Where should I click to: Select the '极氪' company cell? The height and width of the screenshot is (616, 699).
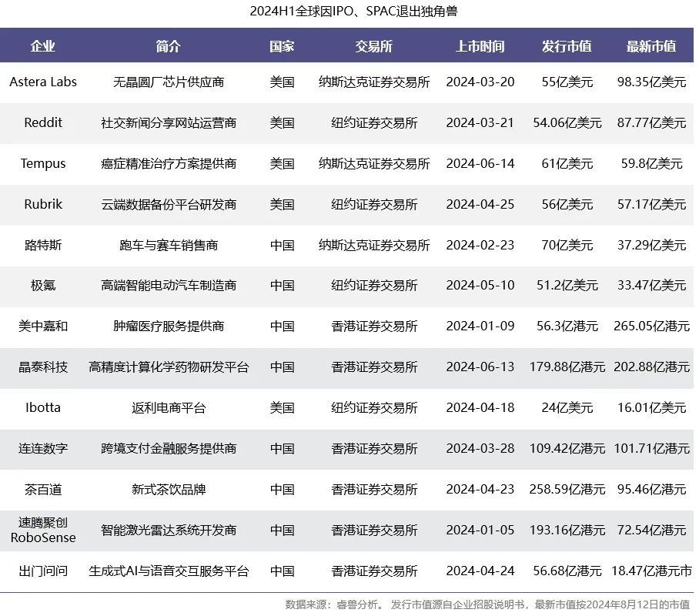[x=43, y=285]
